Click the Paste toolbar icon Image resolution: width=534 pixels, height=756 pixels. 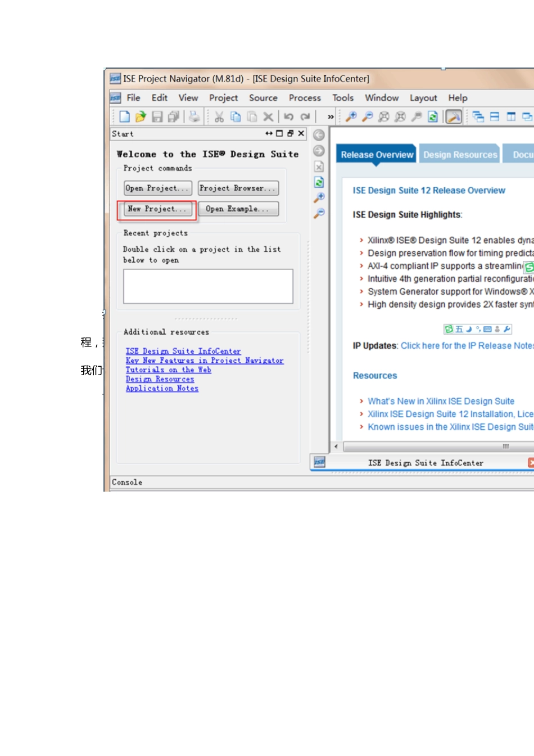252,116
